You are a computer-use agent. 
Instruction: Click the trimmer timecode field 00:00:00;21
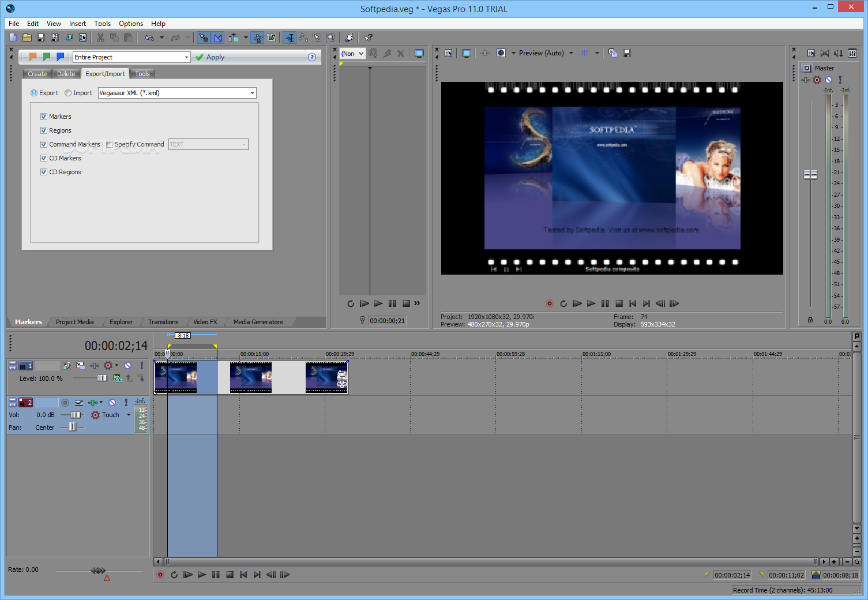click(388, 321)
